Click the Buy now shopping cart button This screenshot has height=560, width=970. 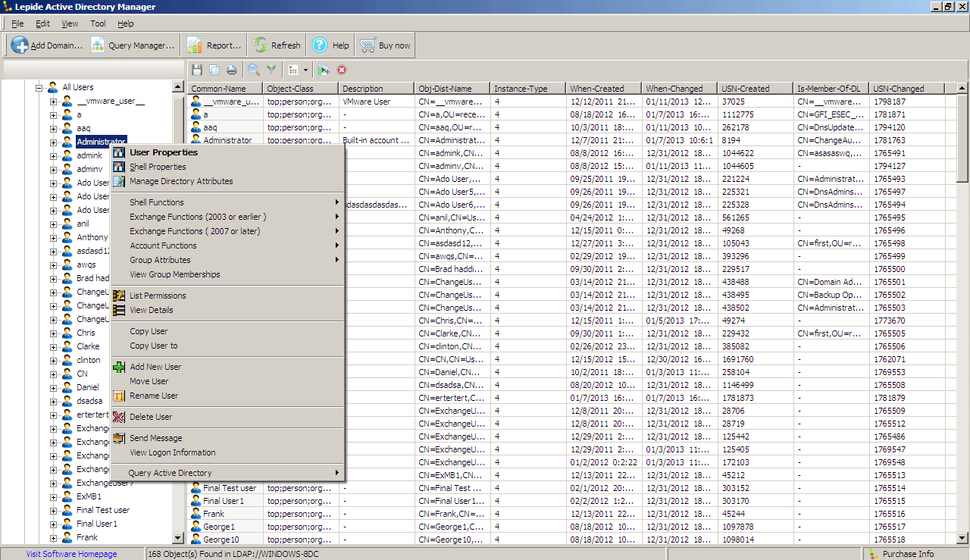pyautogui.click(x=385, y=45)
